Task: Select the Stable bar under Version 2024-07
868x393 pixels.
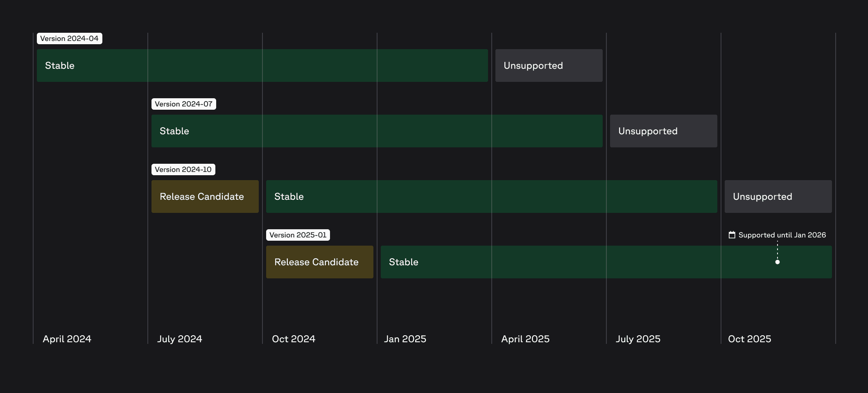Action: pos(377,131)
